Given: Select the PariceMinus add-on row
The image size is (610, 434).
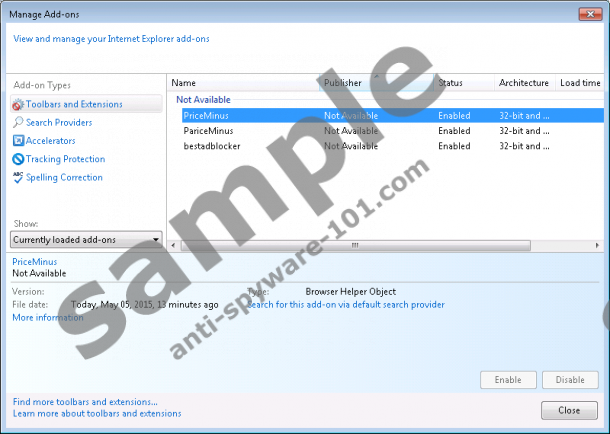Looking at the screenshot, I should click(208, 131).
